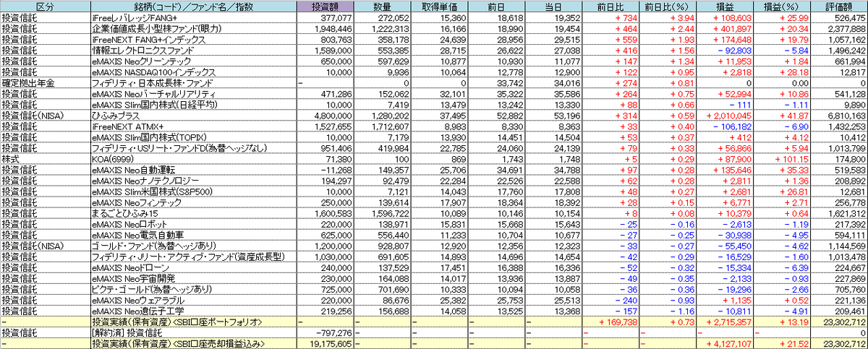
Task: Click the ピクテ・ゴールド(為替ヘッジあり) name cell
Action: [x=194, y=289]
